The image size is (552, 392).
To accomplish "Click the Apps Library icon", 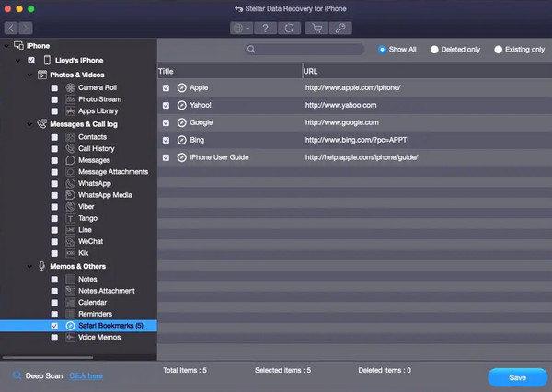I will click(x=71, y=111).
